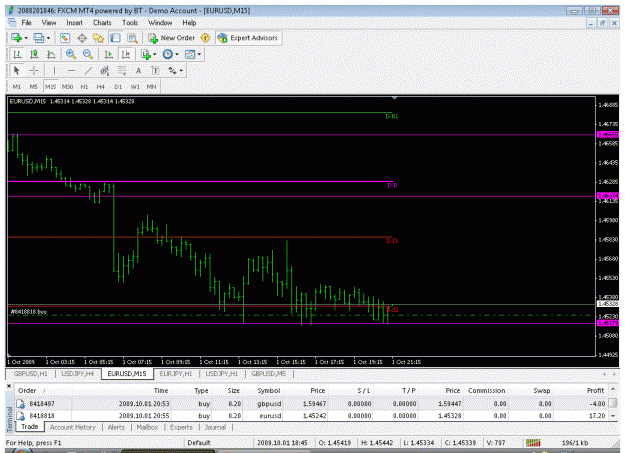625x453 pixels.
Task: Select the trendline tool
Action: (x=88, y=71)
